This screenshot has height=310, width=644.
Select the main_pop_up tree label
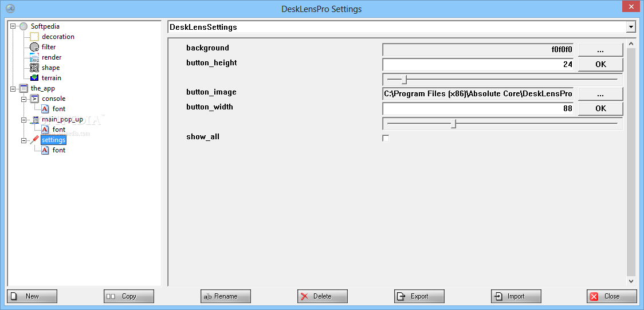click(62, 119)
